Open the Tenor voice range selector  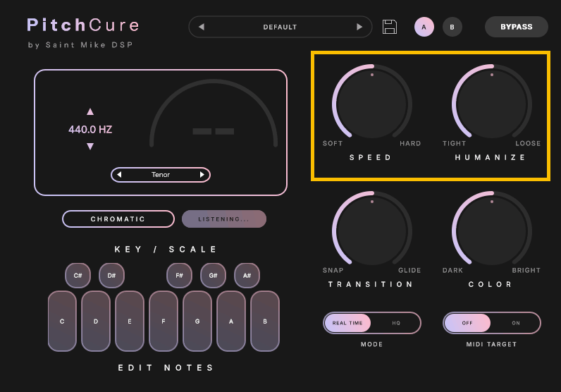tap(161, 175)
